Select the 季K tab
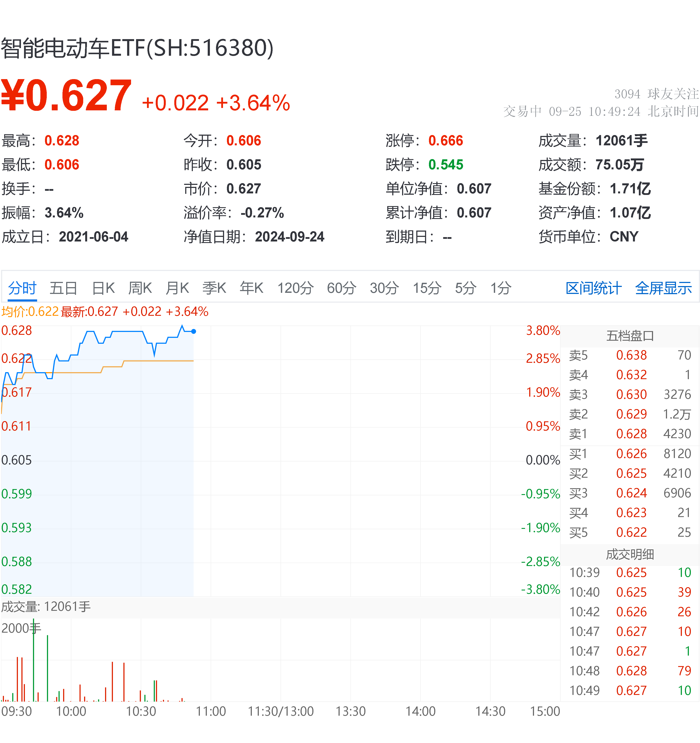 214,288
